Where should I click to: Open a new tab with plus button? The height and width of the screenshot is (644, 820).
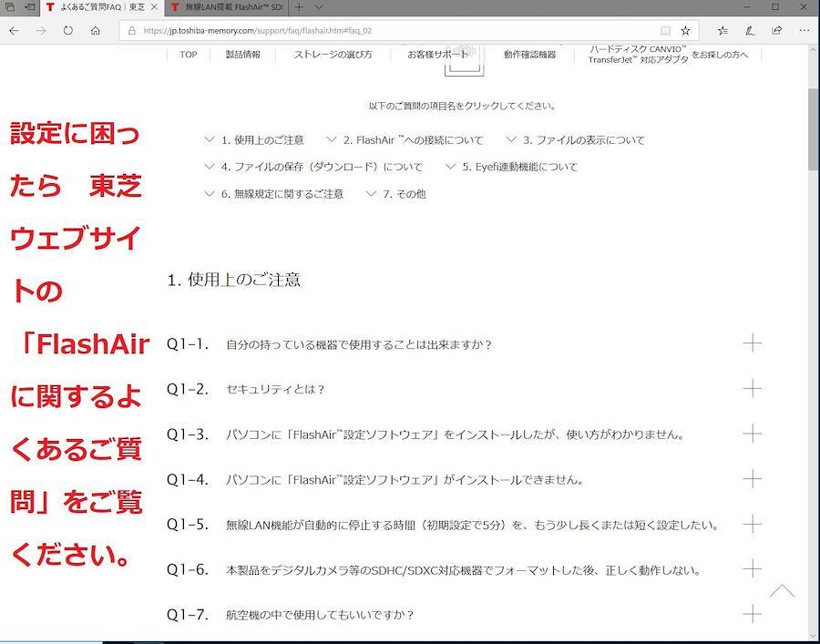point(299,7)
